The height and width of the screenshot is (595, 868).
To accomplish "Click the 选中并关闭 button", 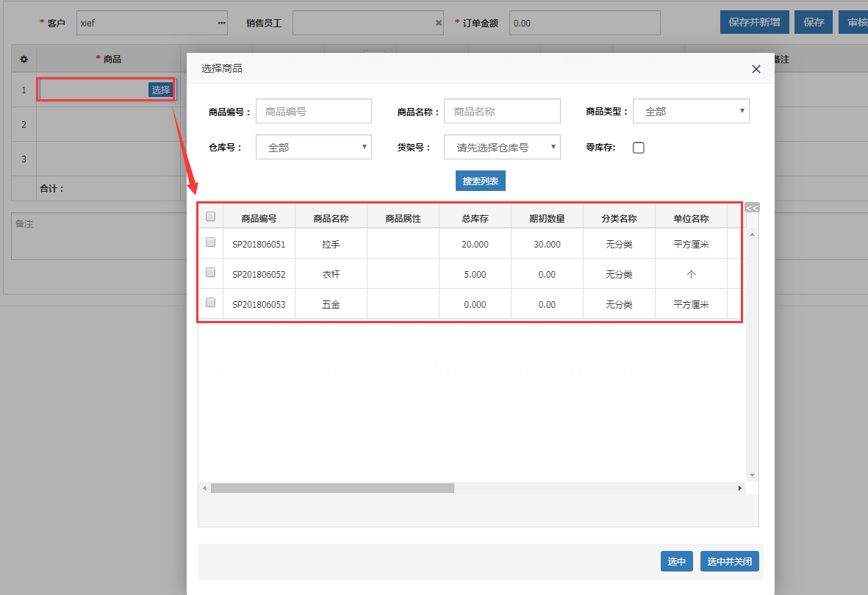I will point(730,561).
